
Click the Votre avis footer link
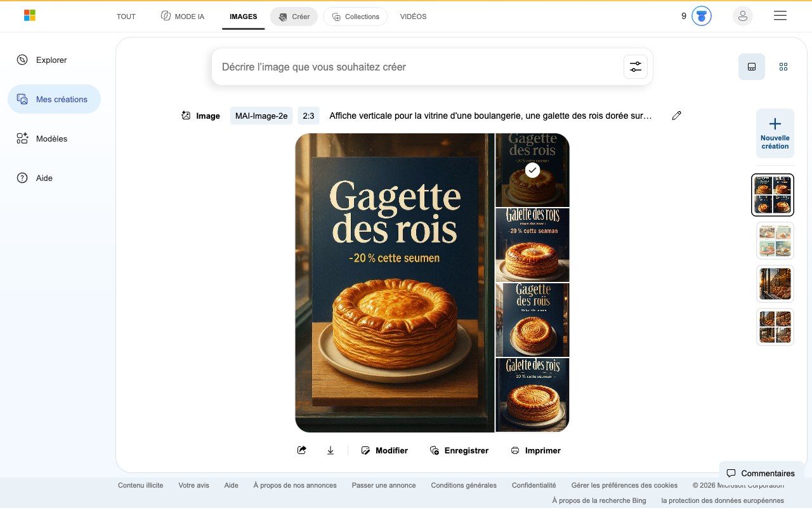(193, 485)
